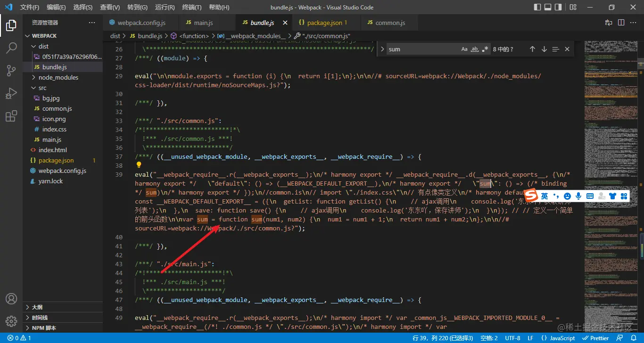Image resolution: width=644 pixels, height=343 pixels.
Task: Toggle regular expression in find widget
Action: pyautogui.click(x=485, y=49)
